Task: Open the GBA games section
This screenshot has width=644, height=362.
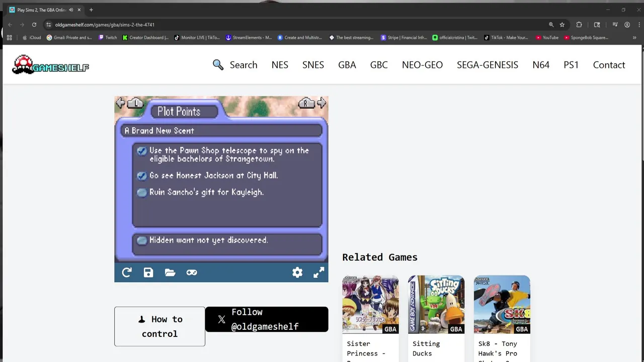Action: [x=347, y=65]
